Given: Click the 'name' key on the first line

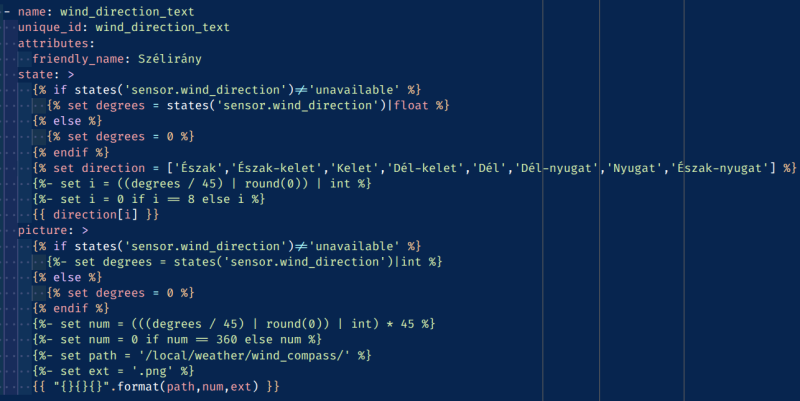Looking at the screenshot, I should 33,11.
